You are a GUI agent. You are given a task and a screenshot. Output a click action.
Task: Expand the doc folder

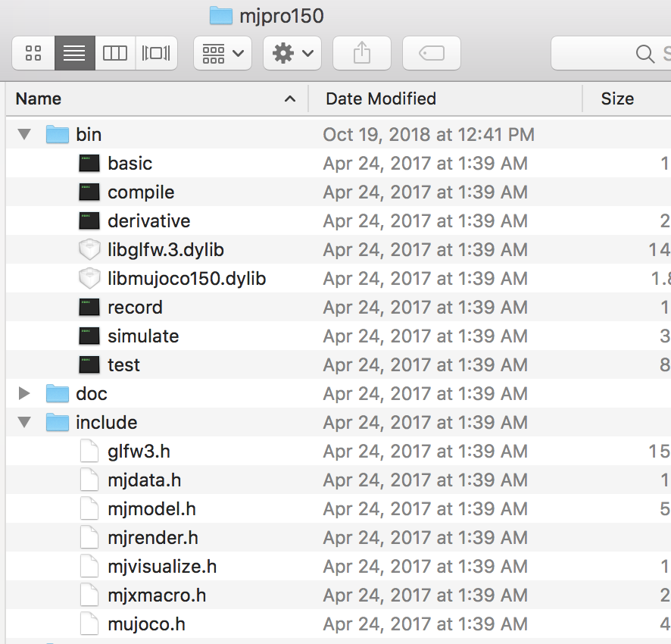pos(24,393)
